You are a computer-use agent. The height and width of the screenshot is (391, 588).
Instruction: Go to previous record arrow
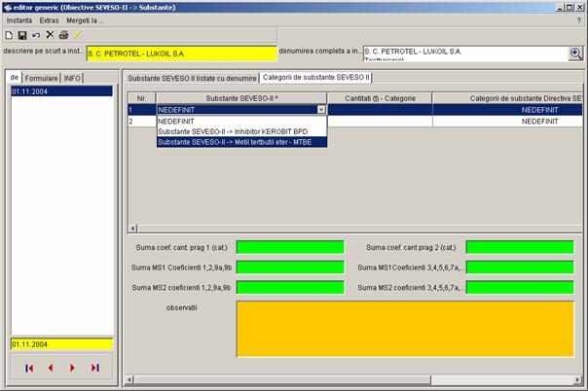tap(50, 368)
